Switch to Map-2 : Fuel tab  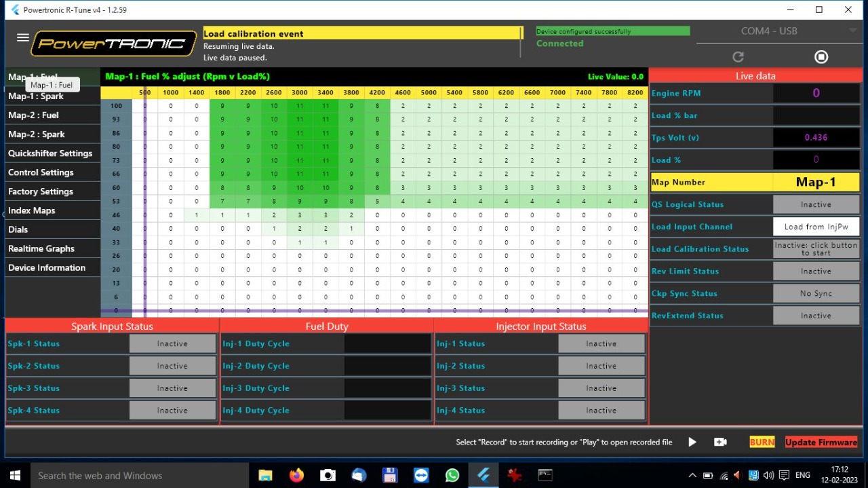coord(34,115)
